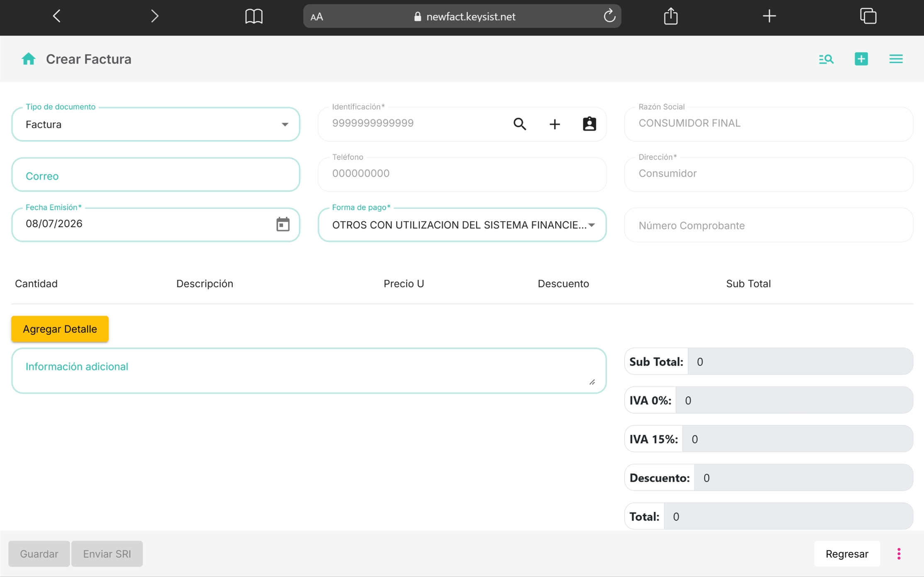Open the client contact badge icon
This screenshot has width=924, height=577.
click(589, 124)
